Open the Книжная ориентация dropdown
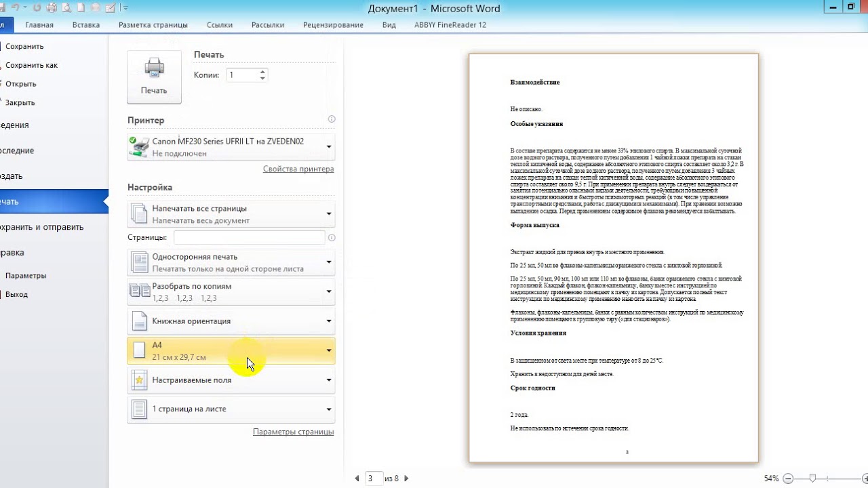The width and height of the screenshot is (868, 488). pos(231,321)
